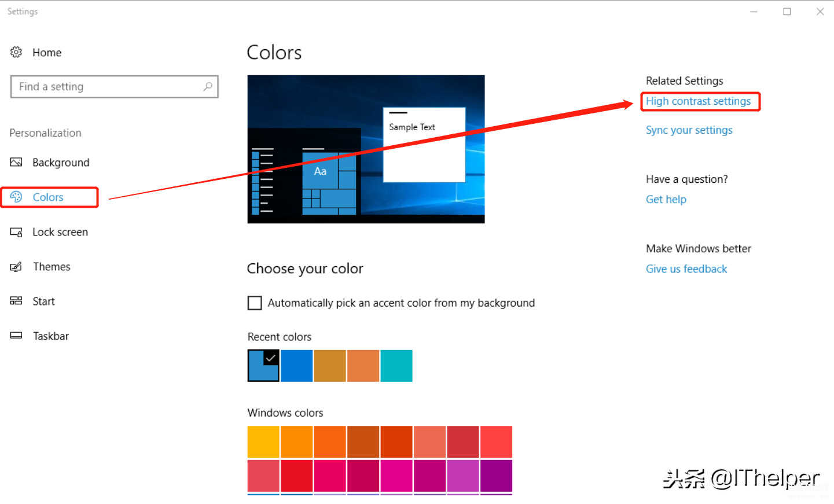Click the color preview thumbnail image

(x=366, y=149)
